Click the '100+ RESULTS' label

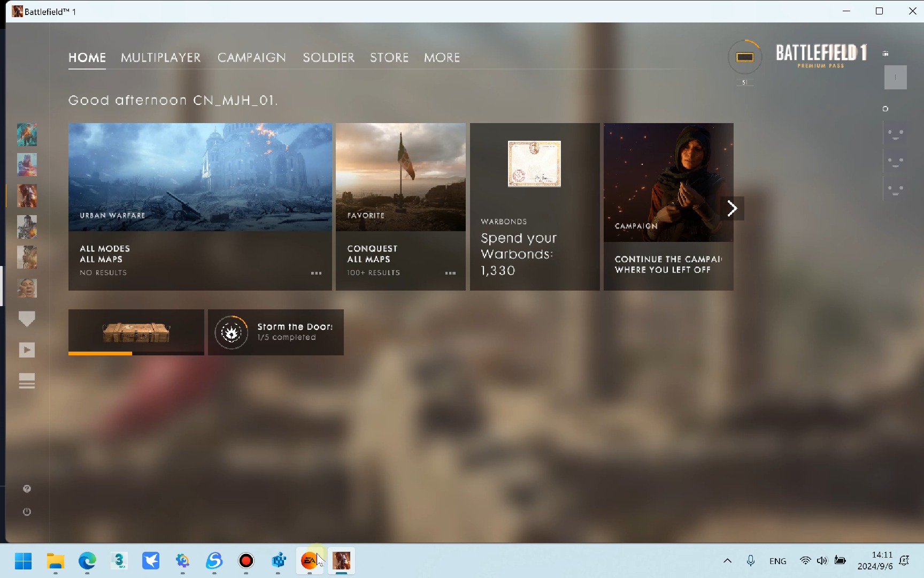tap(373, 273)
